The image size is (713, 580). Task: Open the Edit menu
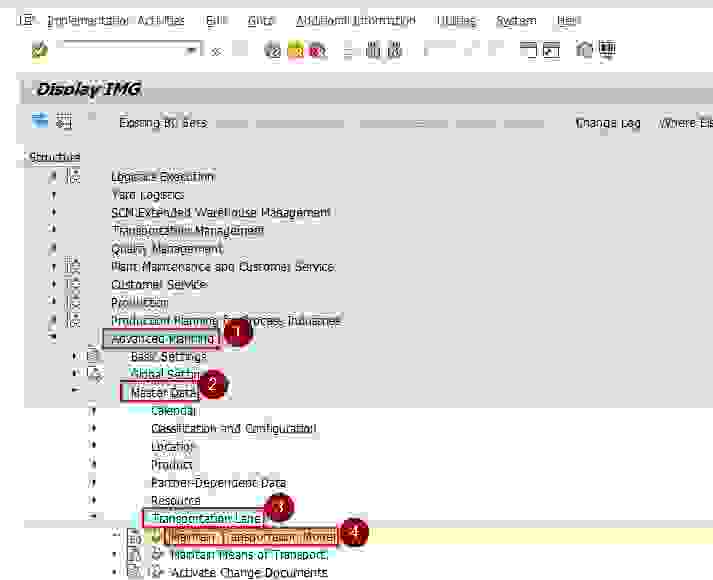[x=217, y=20]
